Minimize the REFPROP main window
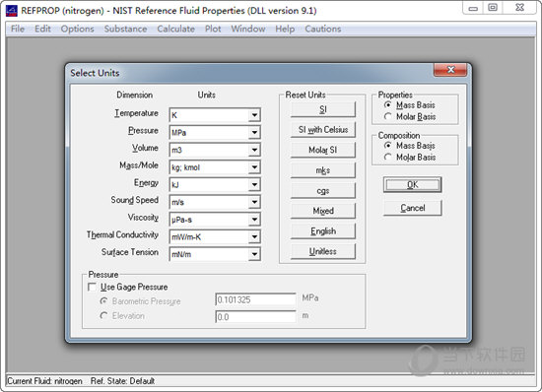The width and height of the screenshot is (542, 392). [x=472, y=8]
